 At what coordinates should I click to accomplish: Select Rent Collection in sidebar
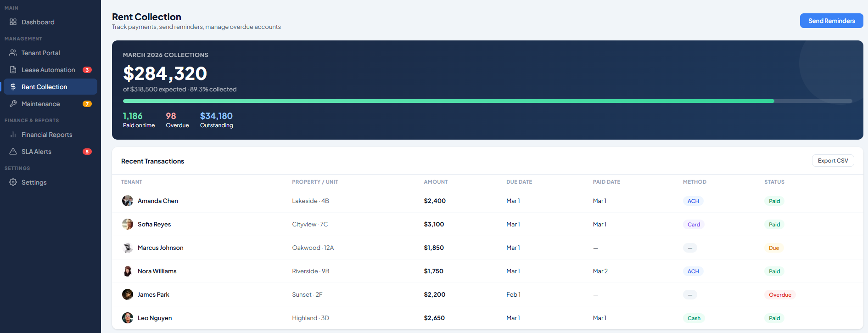point(50,87)
